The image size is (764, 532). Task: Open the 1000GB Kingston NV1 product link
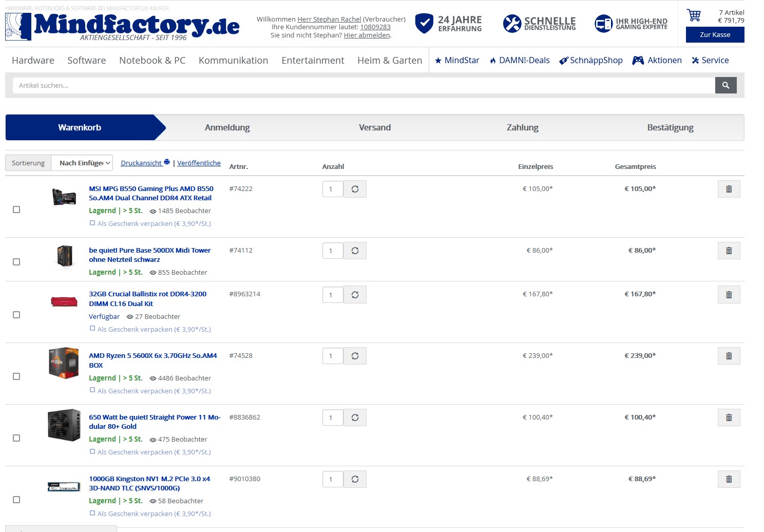[x=149, y=483]
